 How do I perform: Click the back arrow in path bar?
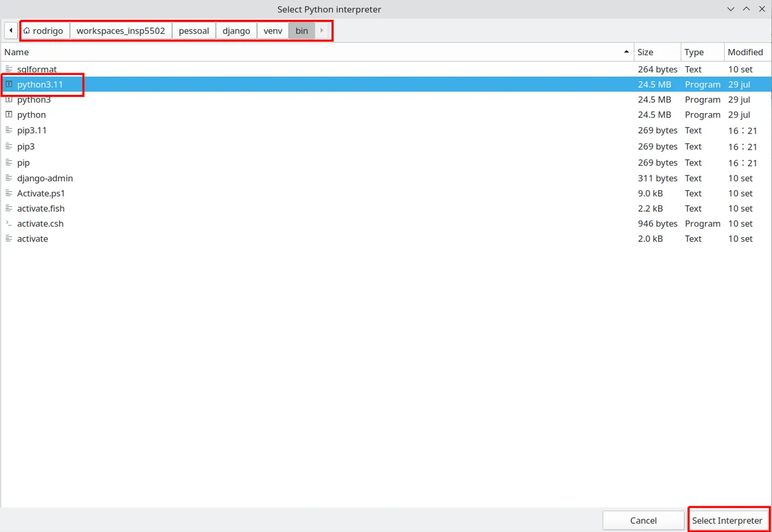(11, 30)
